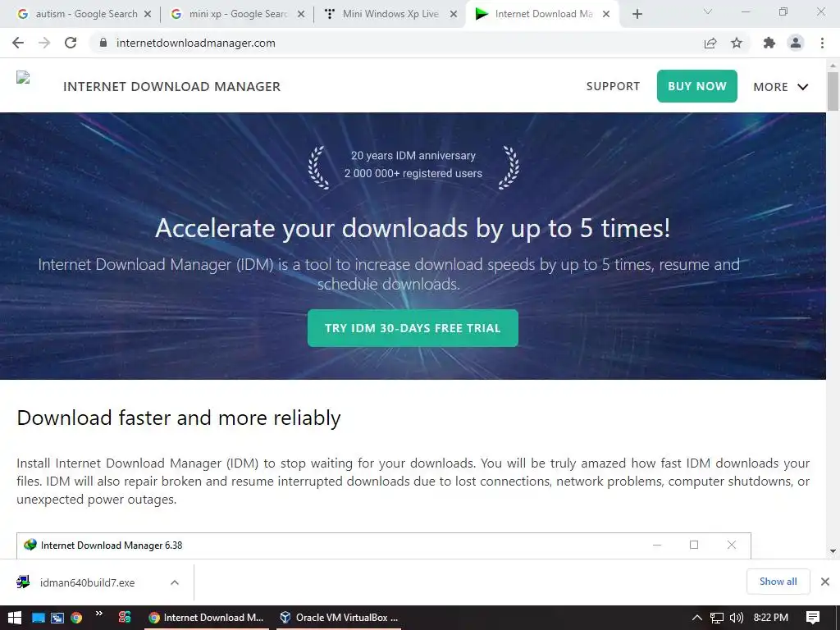
Task: Click the 20 years IDM anniversary text
Action: pos(413,155)
